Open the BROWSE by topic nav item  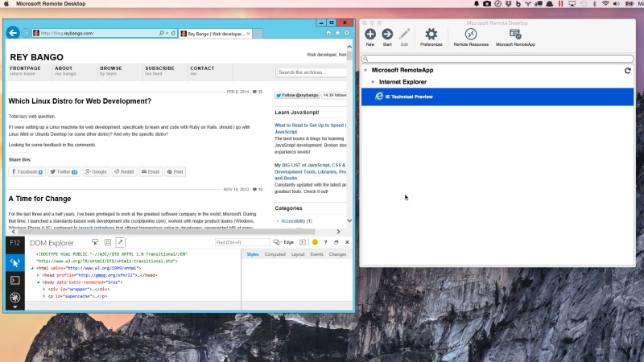tap(111, 71)
